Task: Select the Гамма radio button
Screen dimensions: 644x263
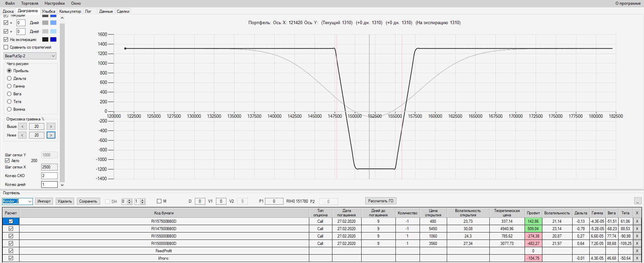Action: click(9, 86)
